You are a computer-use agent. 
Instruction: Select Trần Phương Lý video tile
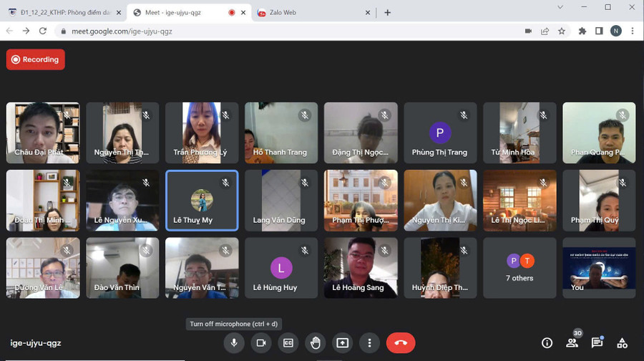(x=202, y=133)
